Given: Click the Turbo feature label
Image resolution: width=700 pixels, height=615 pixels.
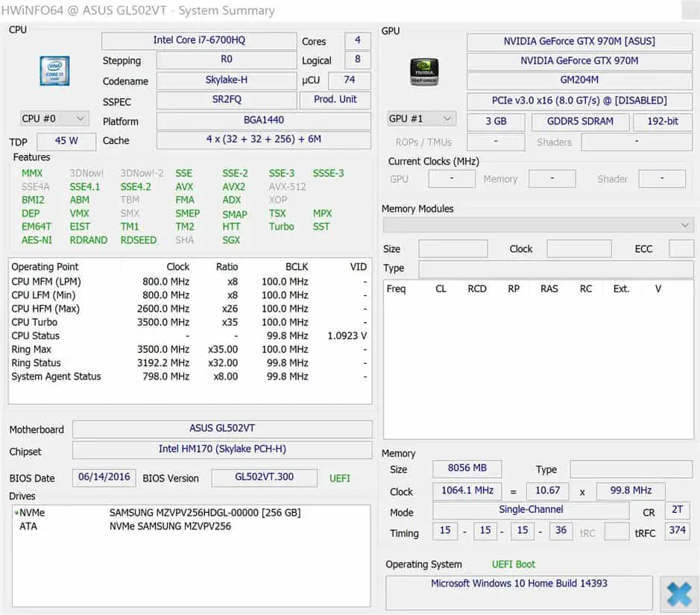Looking at the screenshot, I should [x=281, y=227].
